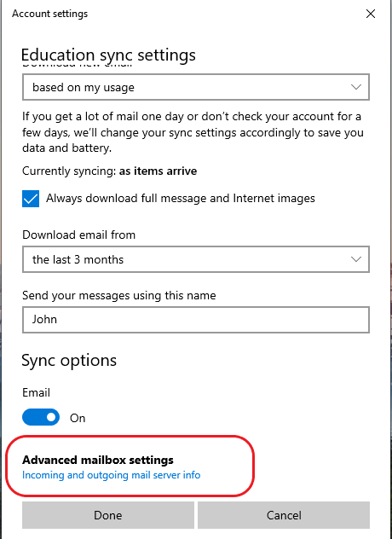This screenshot has height=539, width=392.
Task: Click the "Download email from" label
Action: click(x=78, y=235)
